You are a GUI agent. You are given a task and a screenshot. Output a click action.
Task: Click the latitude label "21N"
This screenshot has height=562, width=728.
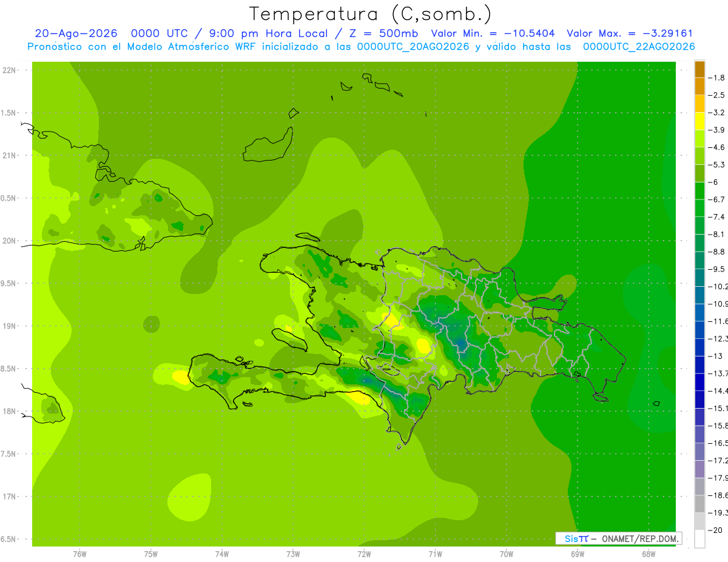(x=9, y=155)
